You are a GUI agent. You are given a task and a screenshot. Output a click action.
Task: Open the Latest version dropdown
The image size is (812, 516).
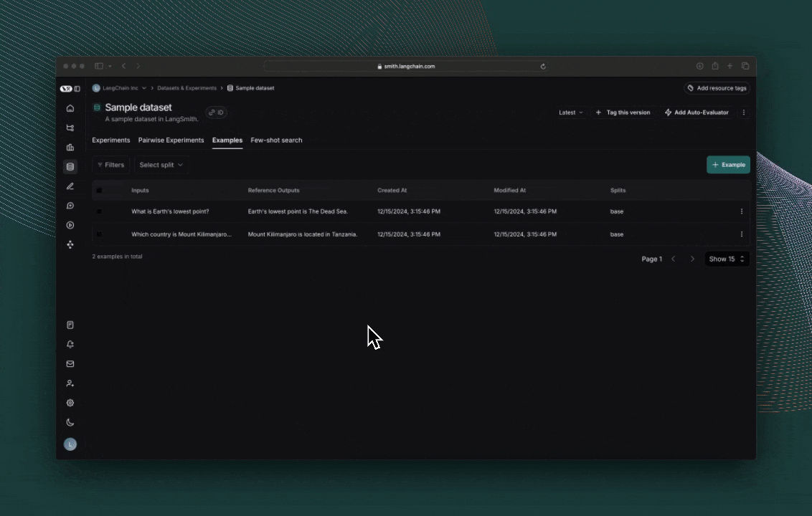click(x=570, y=112)
